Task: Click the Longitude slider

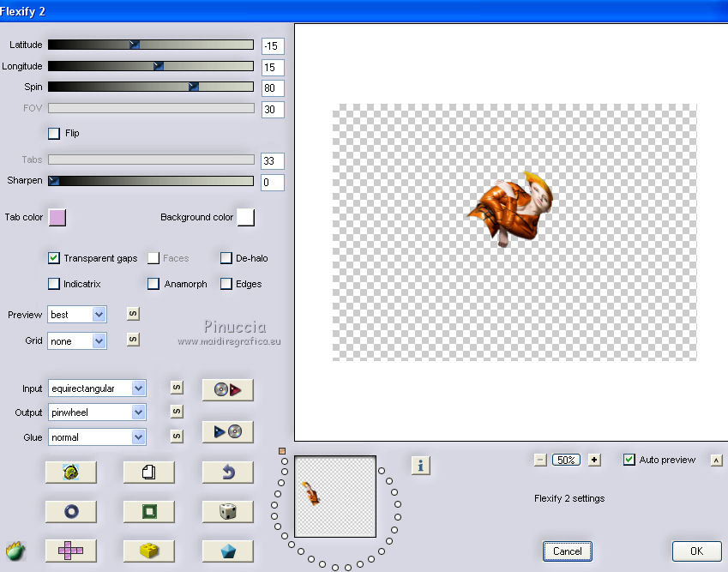Action: tap(151, 66)
